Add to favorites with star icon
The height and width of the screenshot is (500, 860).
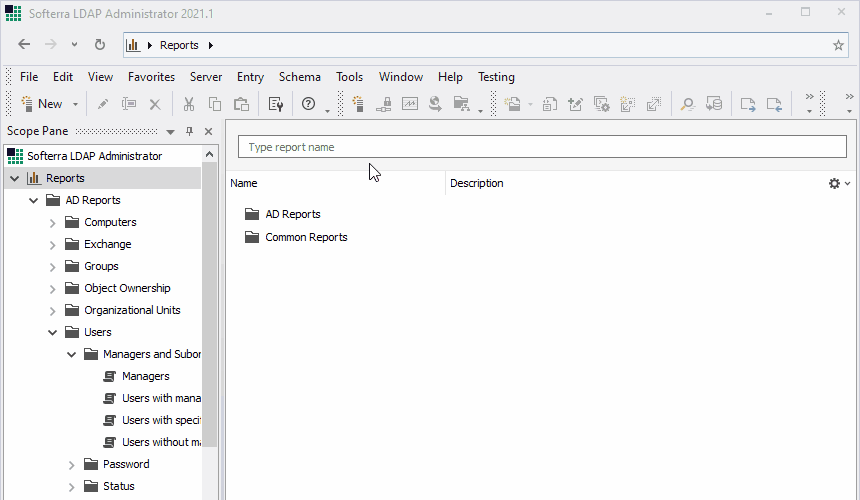(838, 45)
